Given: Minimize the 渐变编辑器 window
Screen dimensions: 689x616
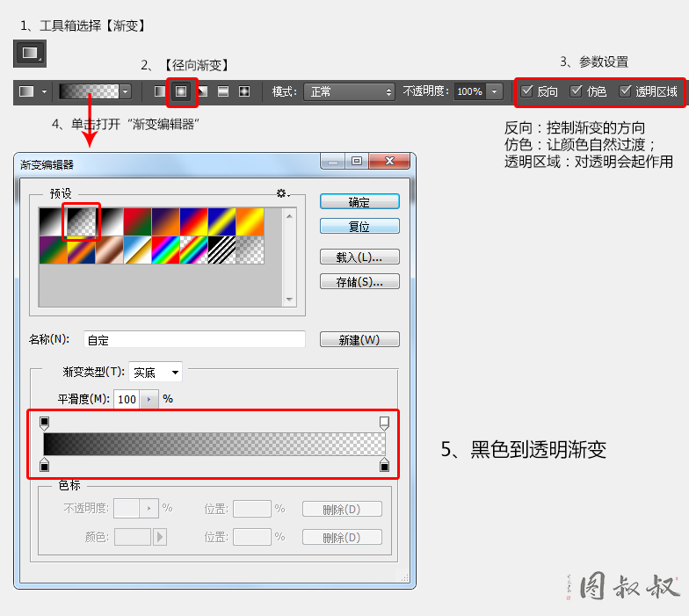Looking at the screenshot, I should [x=333, y=162].
